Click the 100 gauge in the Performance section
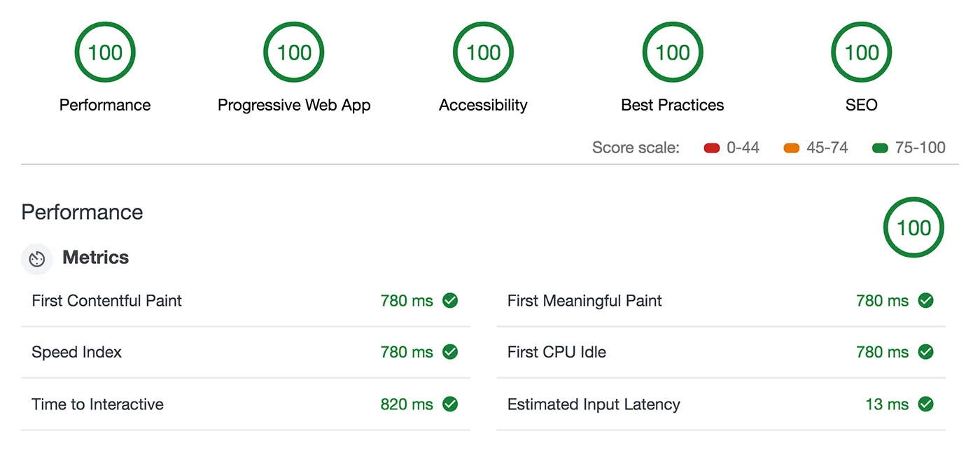Image resolution: width=980 pixels, height=452 pixels. pyautogui.click(x=913, y=227)
